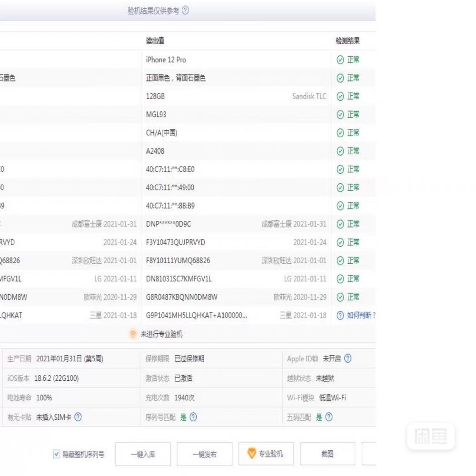Click shield icon beside 未进行专业验机
The width and height of the screenshot is (476, 476).
[133, 334]
